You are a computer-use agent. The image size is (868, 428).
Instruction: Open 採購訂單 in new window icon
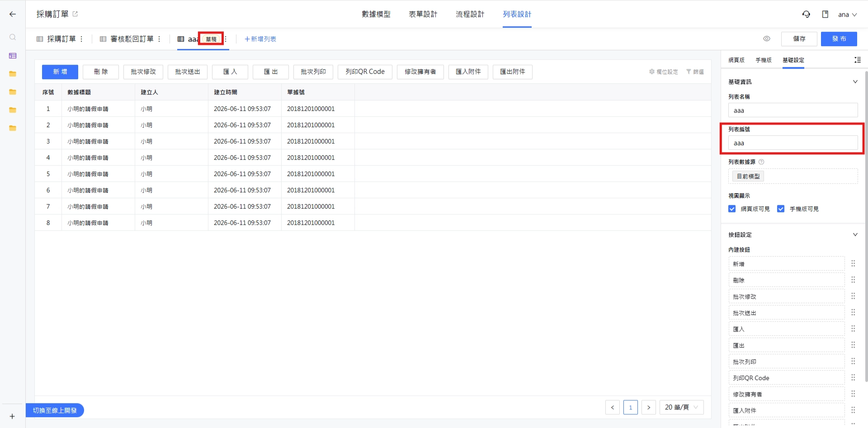coord(75,14)
